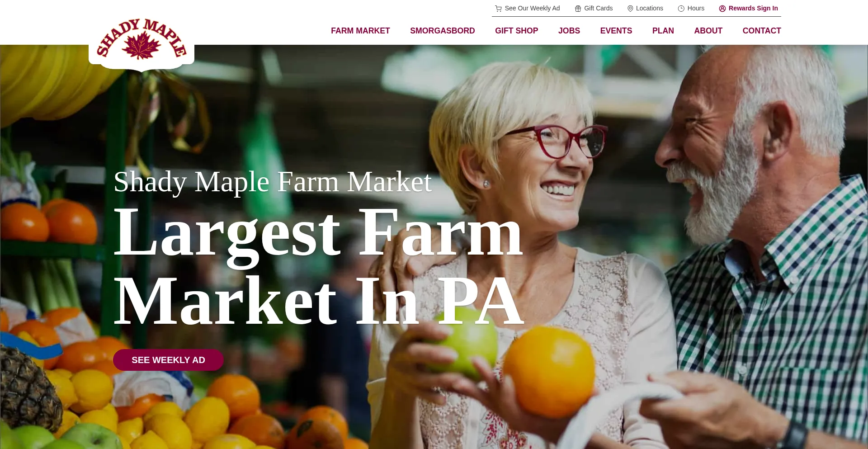The height and width of the screenshot is (449, 868).
Task: Click the See Weekly Ad button
Action: point(168,360)
